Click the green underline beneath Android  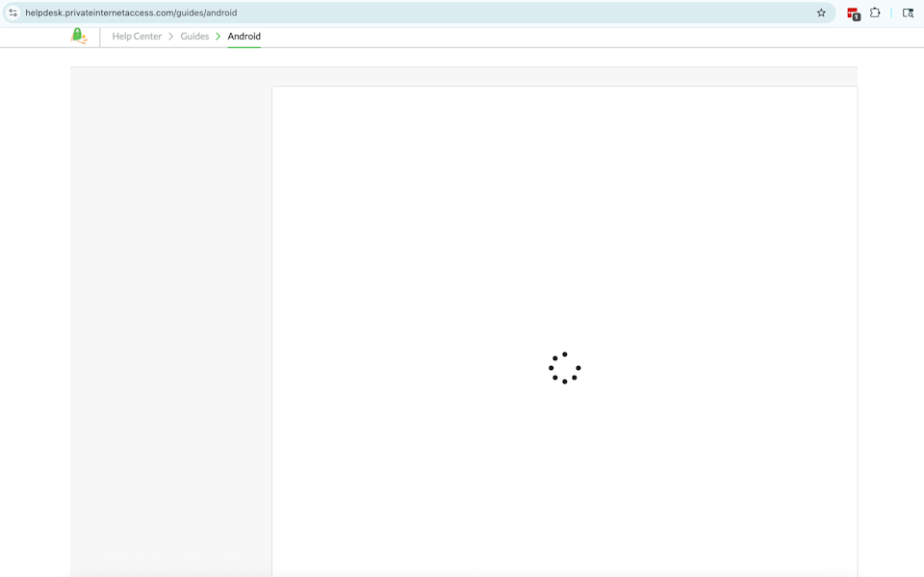[x=244, y=46]
